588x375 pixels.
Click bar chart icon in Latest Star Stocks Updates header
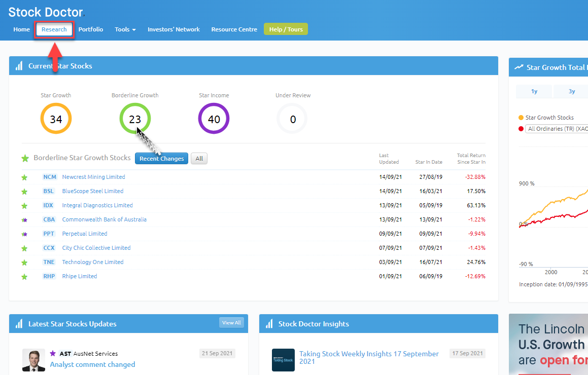pos(19,324)
